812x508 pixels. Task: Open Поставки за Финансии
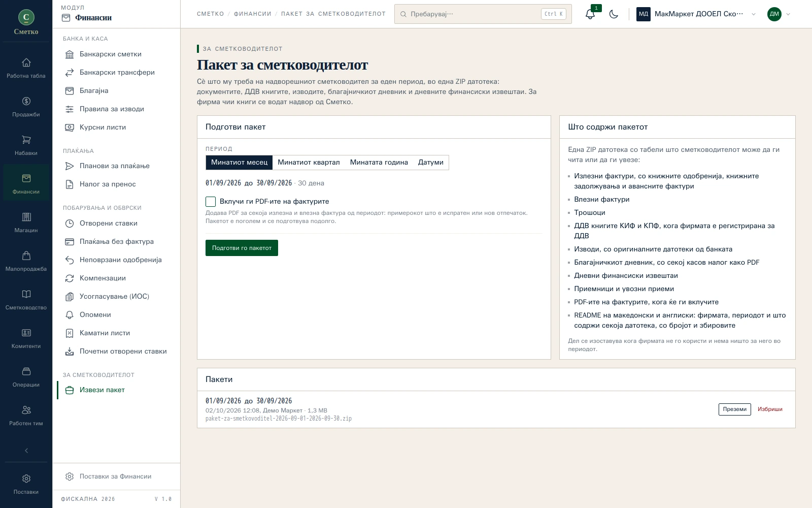coord(116,477)
